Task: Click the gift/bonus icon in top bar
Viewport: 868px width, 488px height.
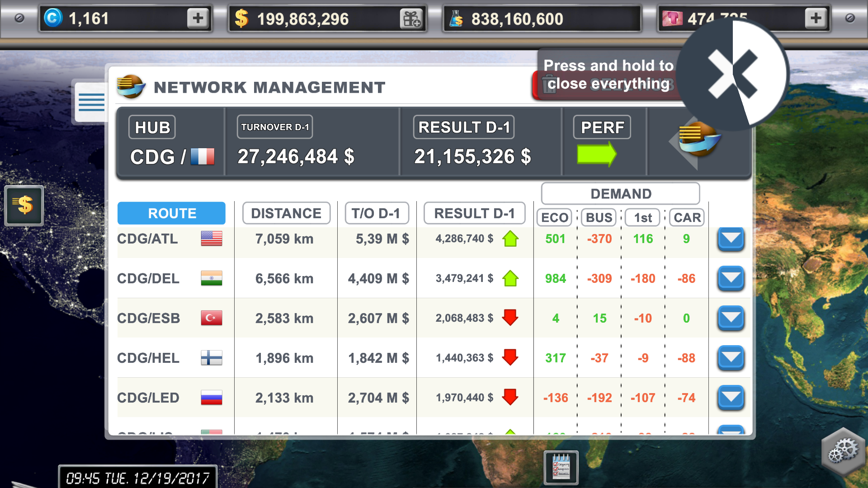Action: (410, 18)
